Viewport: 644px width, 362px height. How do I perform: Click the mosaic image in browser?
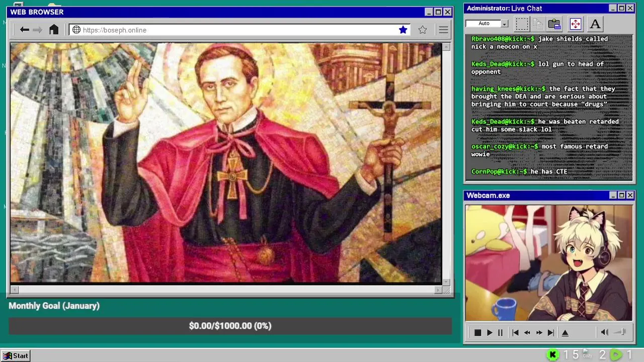pyautogui.click(x=226, y=163)
